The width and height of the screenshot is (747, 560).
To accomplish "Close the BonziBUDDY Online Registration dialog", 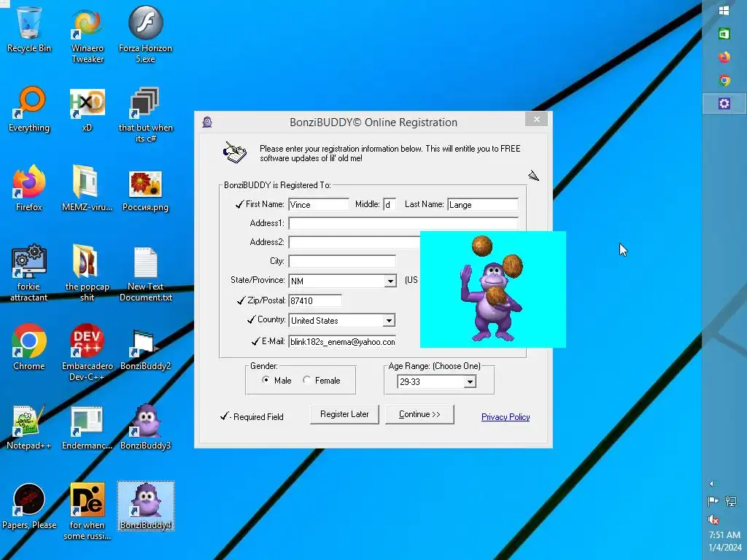I will [x=536, y=119].
